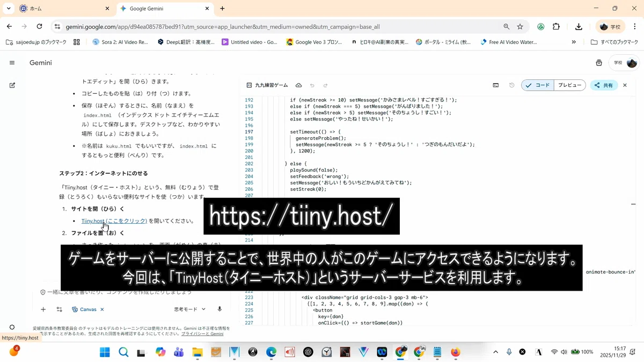
Task: Remove the Canvas chip via its X
Action: [102, 309]
